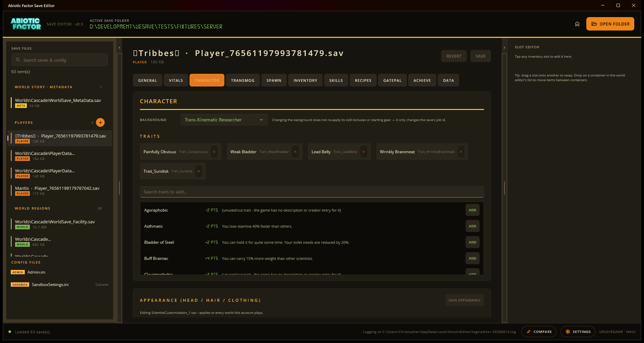
Task: Switch to the General tab
Action: point(148,80)
